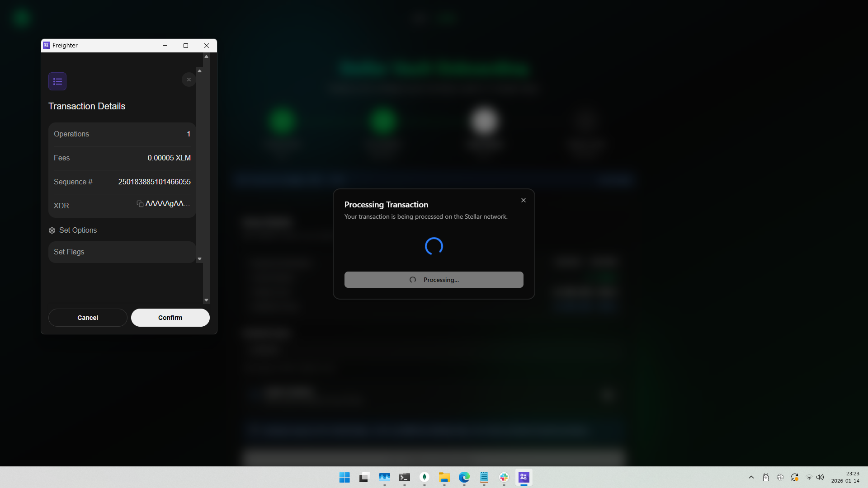Click the Processing progress control
Screen dimensions: 868x488
coord(434,279)
